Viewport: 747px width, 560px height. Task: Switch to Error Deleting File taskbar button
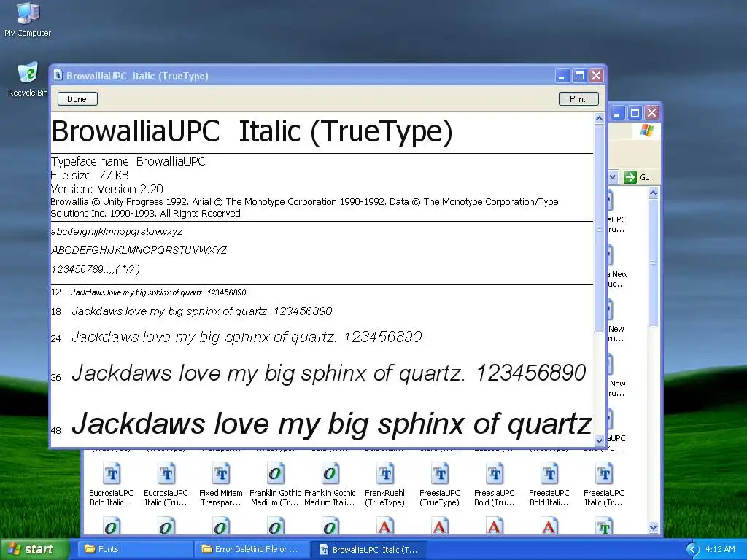click(252, 549)
